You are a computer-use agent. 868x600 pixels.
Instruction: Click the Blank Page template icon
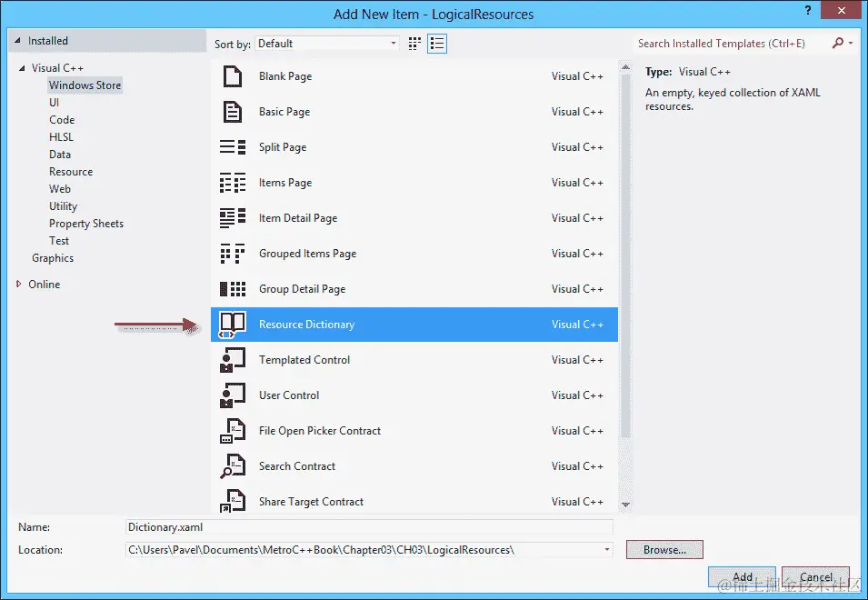(233, 76)
